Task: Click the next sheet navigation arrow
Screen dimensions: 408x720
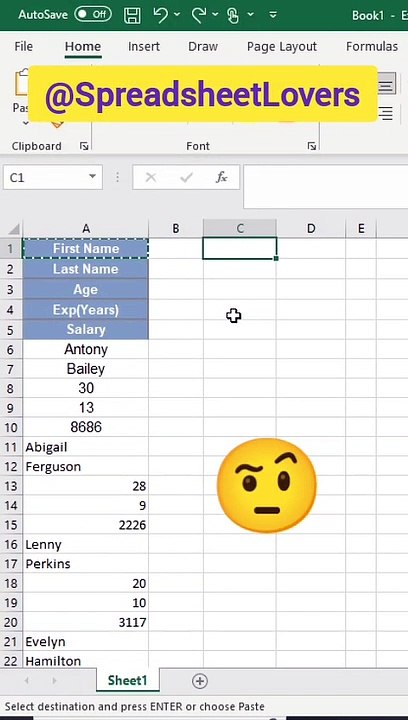Action: click(x=55, y=681)
